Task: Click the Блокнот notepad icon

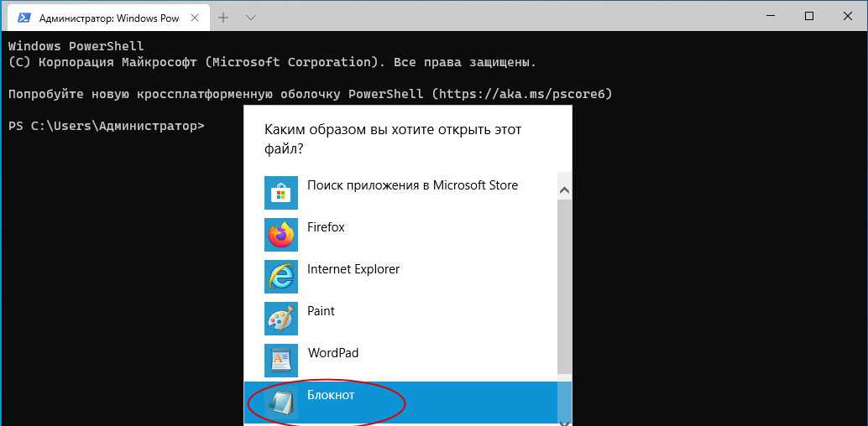Action: coord(281,403)
